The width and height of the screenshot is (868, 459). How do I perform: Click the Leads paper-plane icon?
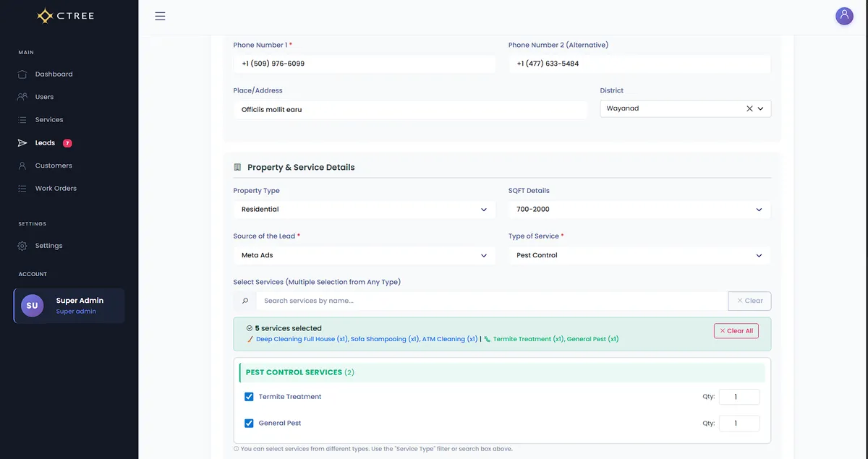pos(22,143)
